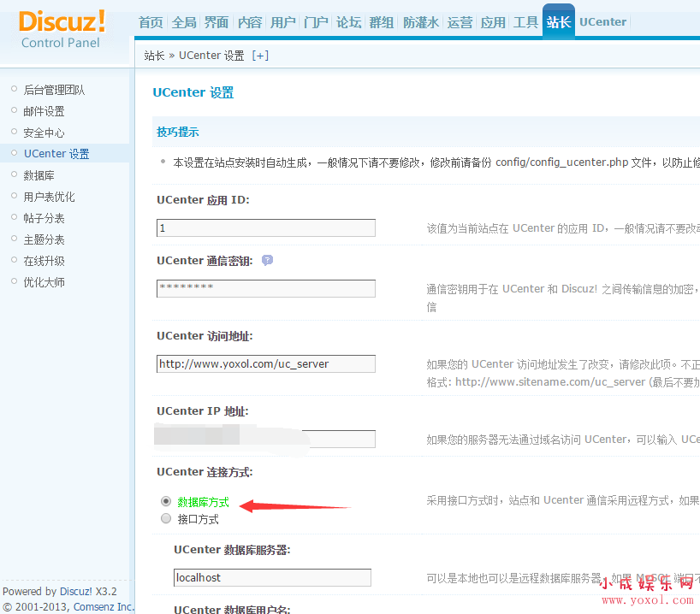The image size is (700, 614).
Task: Click the UCenter 访问地址 label
Action: pyautogui.click(x=205, y=335)
